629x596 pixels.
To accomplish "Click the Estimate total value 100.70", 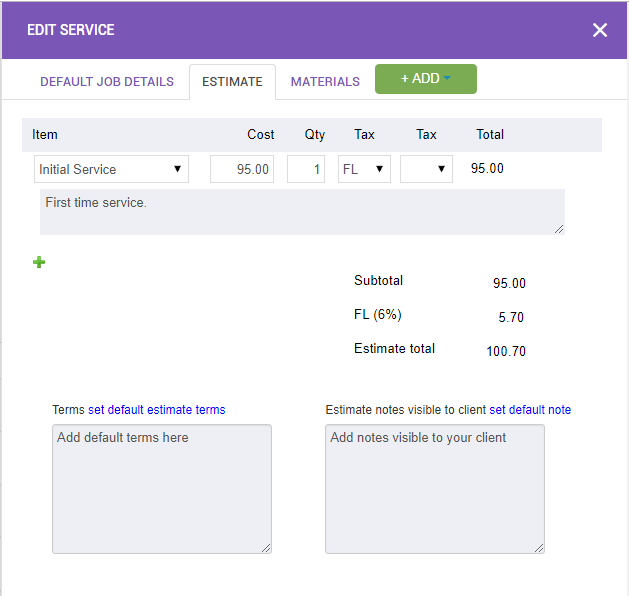I will click(x=506, y=351).
